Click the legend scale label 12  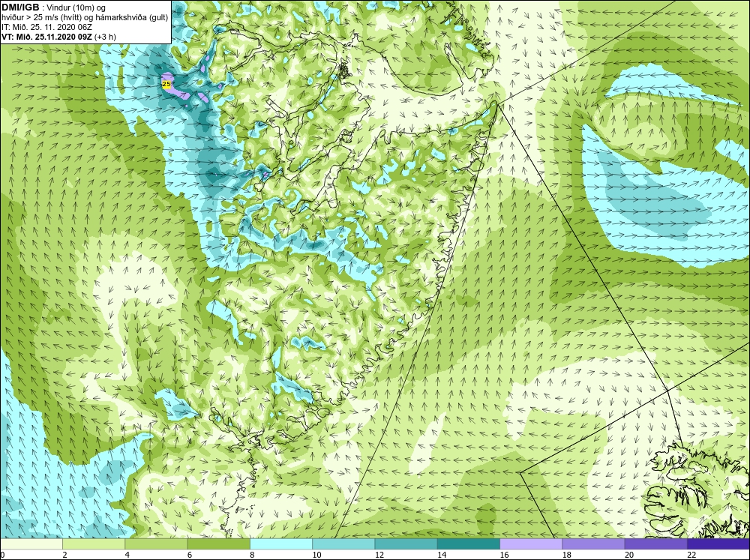pos(379,555)
